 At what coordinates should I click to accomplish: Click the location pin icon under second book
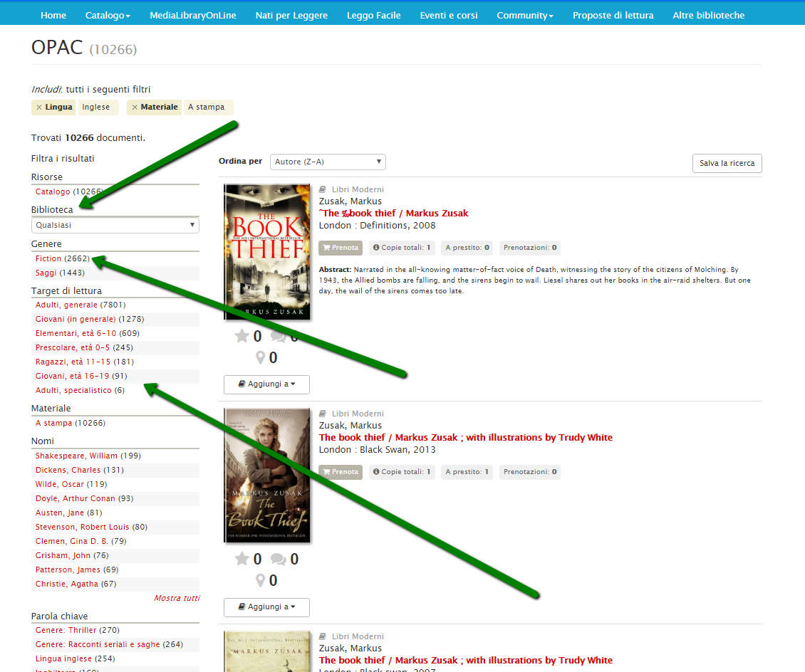click(261, 581)
